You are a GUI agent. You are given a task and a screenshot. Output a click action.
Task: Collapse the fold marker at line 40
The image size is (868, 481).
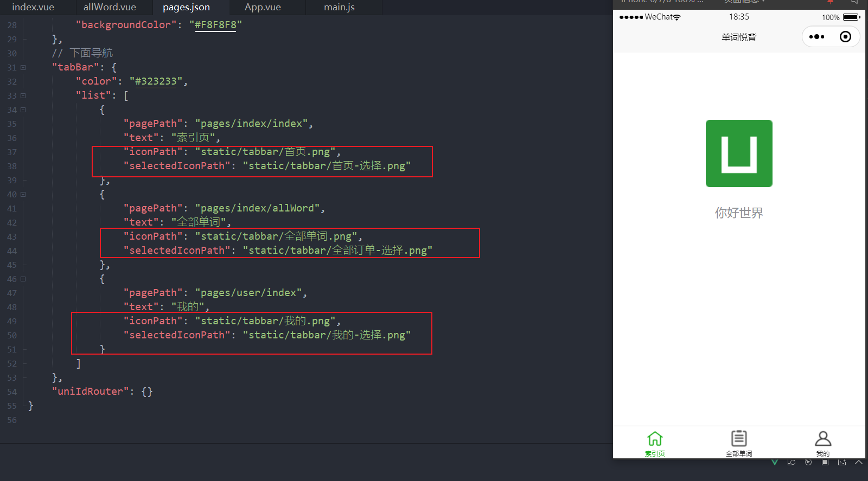pos(23,195)
